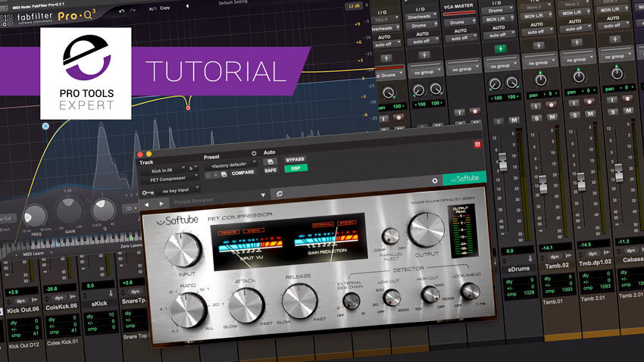Click RELEASE knob on FET Compressor
644x362 pixels.
coord(299,301)
